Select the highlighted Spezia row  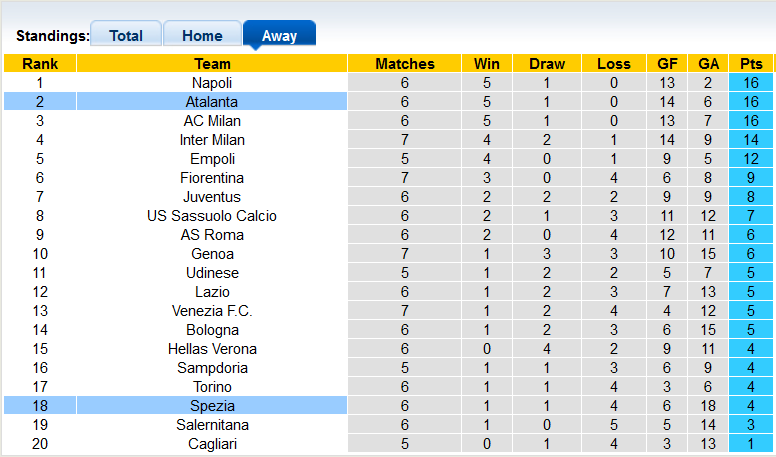click(x=212, y=406)
